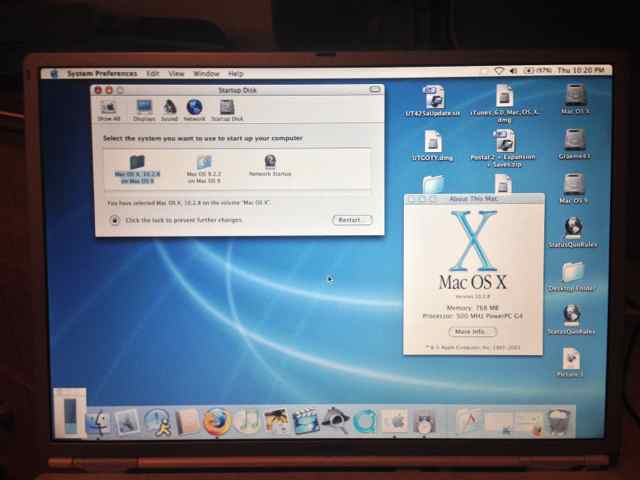This screenshot has width=640, height=480.
Task: Toggle the toolbar pill button in Startup Disk window
Action: pyautogui.click(x=374, y=89)
